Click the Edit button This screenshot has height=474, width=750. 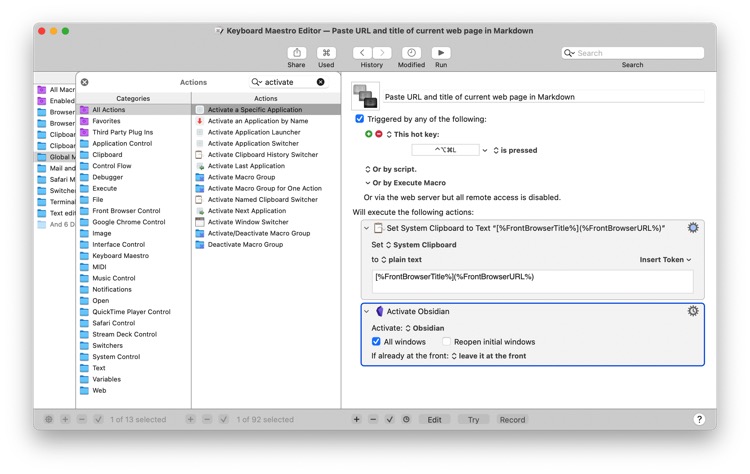coord(434,419)
